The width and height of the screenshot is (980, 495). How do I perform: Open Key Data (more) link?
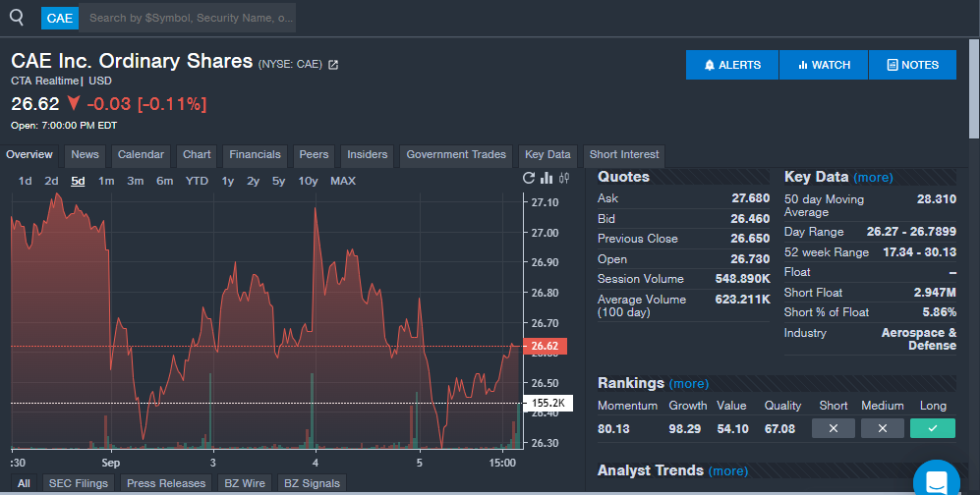[873, 177]
